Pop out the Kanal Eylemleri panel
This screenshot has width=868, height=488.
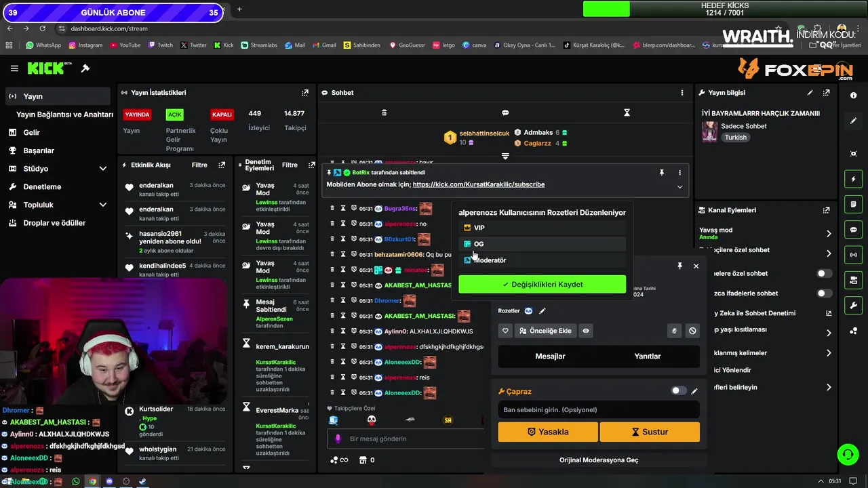pyautogui.click(x=826, y=210)
